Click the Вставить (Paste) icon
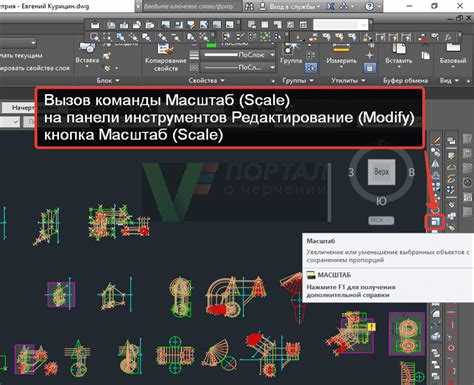Image resolution: width=474 pixels, height=385 pixels. (x=399, y=49)
